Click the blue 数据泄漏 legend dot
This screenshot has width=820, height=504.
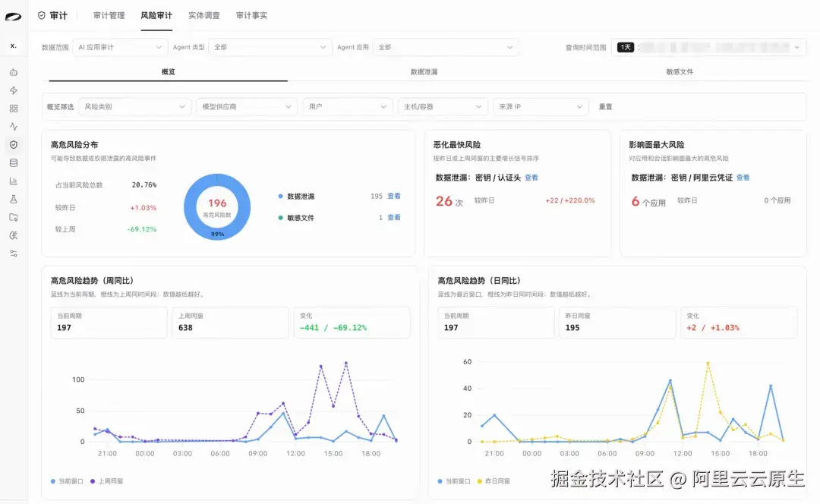[x=281, y=196]
